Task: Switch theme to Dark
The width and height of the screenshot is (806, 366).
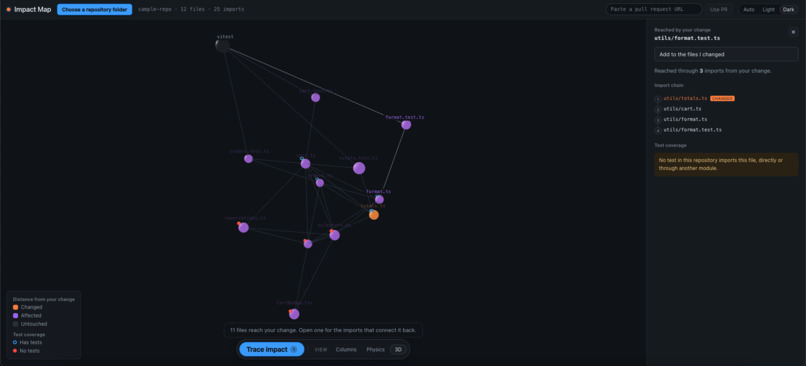Action: point(788,9)
